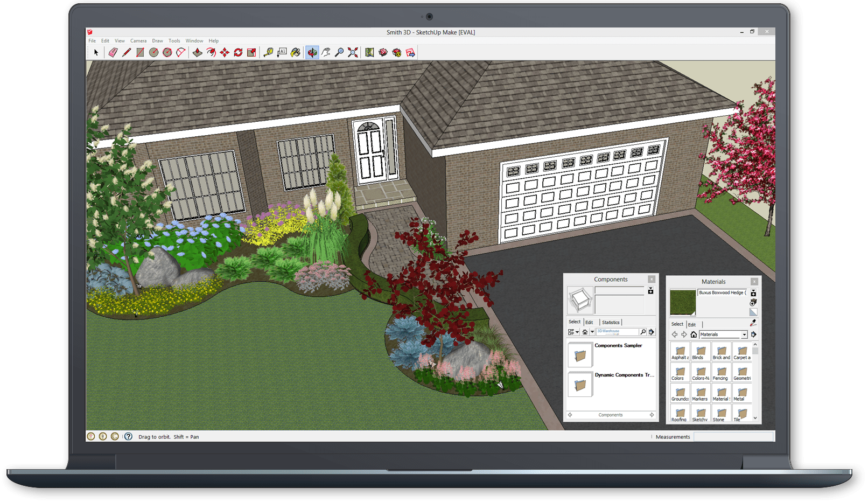The height and width of the screenshot is (502, 868).
Task: Switch to the Orbit tool
Action: click(x=313, y=52)
